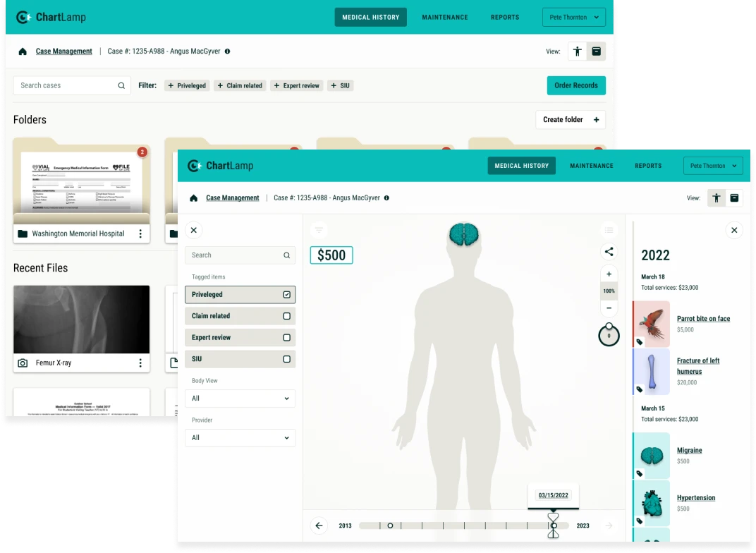Click the 100% zoom level indicator

pyautogui.click(x=609, y=291)
